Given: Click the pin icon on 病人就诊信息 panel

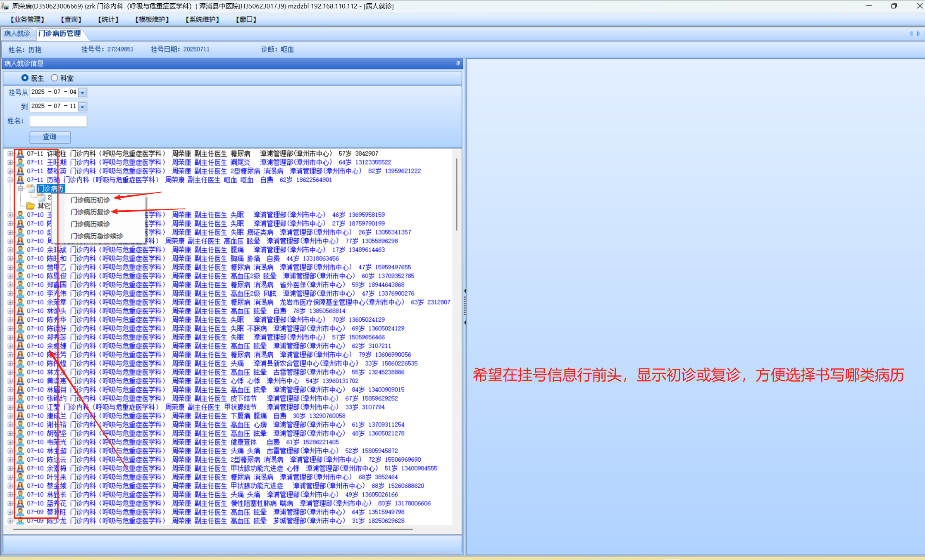Looking at the screenshot, I should coord(458,63).
